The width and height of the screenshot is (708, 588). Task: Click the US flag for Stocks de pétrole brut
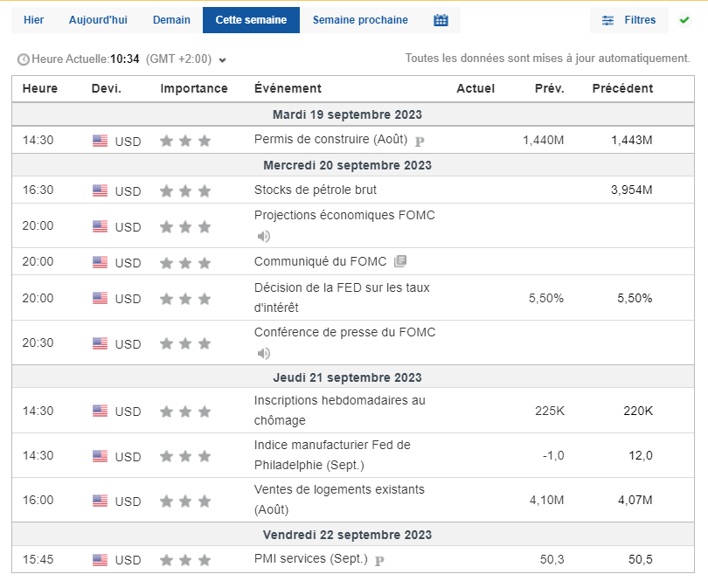coord(101,190)
